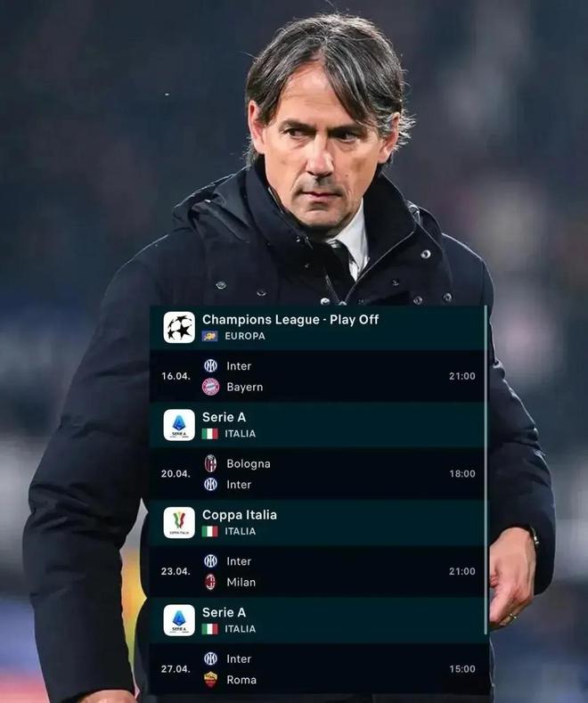
Task: Open the Champions League - Play Off header
Action: (317, 328)
